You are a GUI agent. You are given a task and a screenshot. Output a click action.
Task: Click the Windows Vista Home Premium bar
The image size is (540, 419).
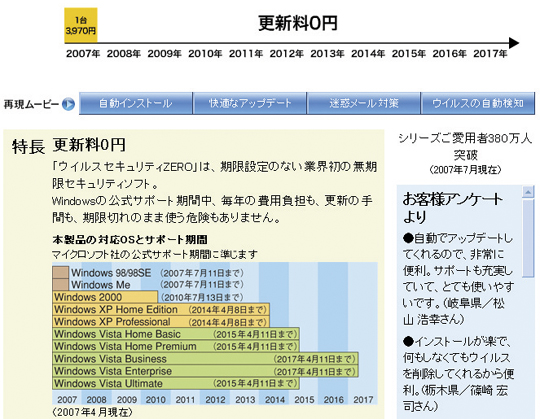176,346
